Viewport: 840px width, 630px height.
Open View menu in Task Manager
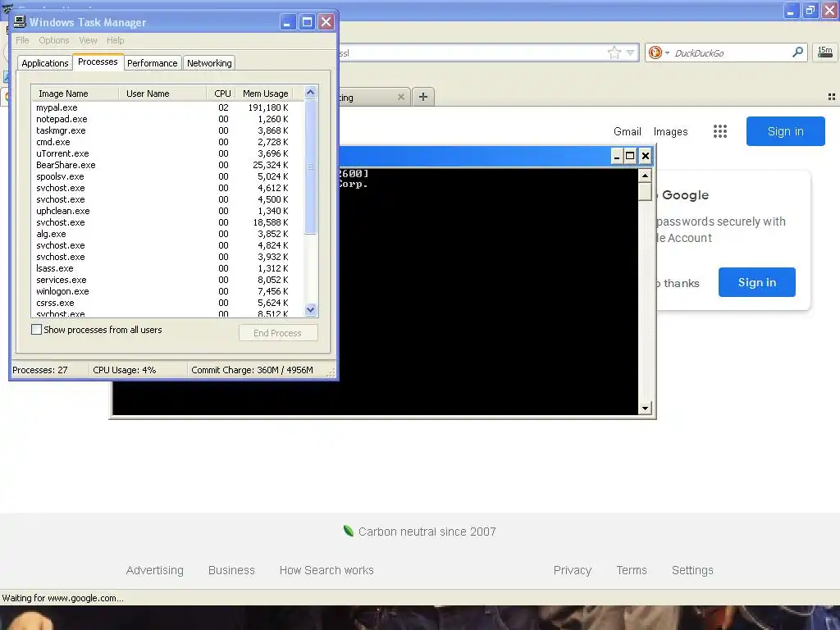[x=88, y=40]
